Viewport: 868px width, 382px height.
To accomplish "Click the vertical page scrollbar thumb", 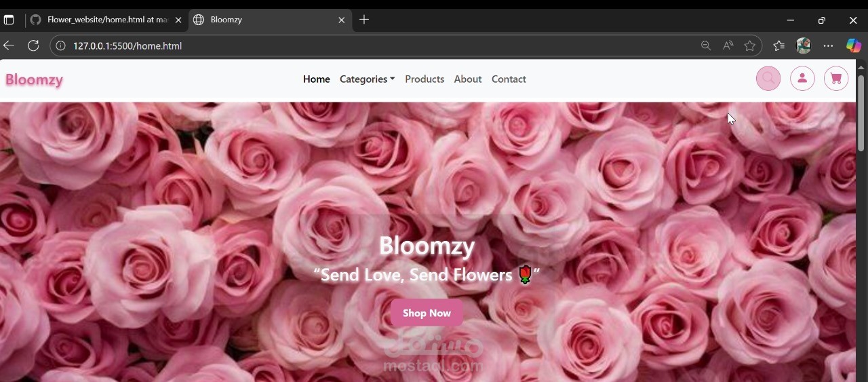I will [x=861, y=113].
